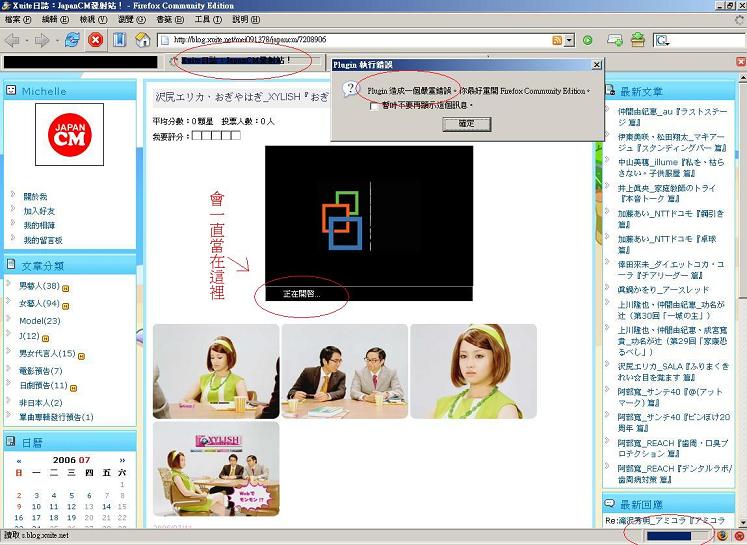Open thumbnail with XYLISH logo

click(216, 469)
